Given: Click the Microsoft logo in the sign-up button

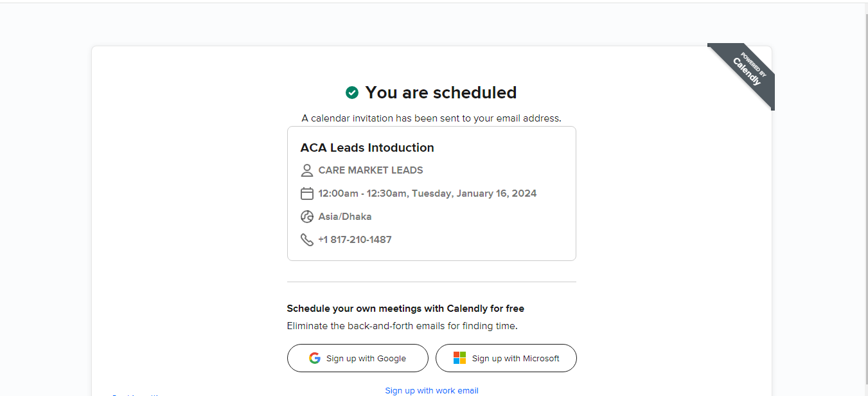Looking at the screenshot, I should point(459,358).
